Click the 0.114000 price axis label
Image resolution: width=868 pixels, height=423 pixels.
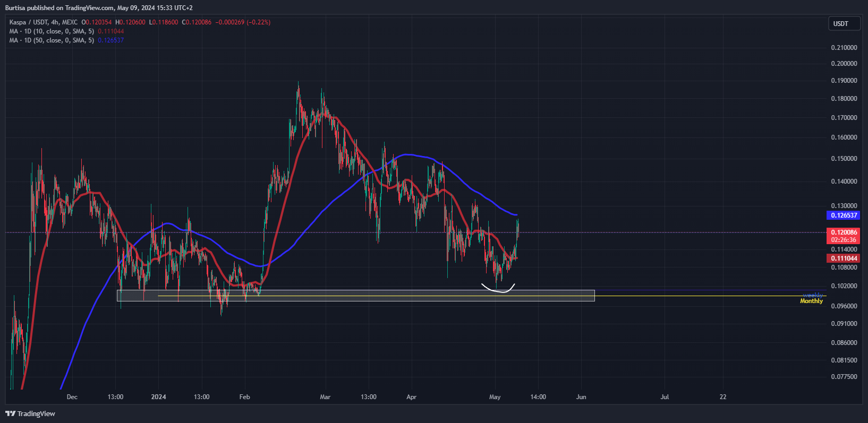point(844,249)
